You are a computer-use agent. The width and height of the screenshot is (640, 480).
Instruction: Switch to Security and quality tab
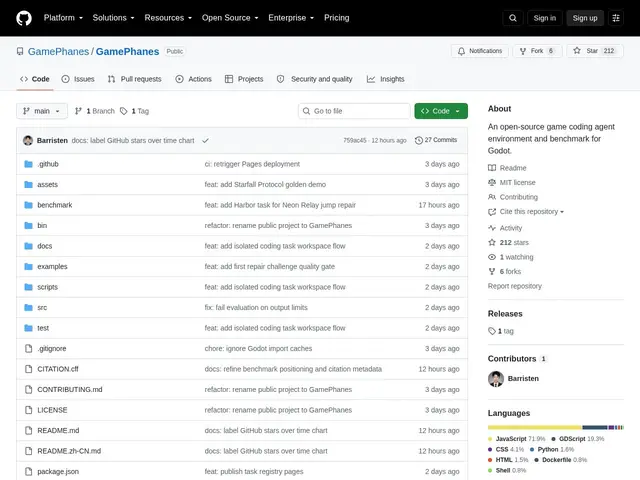[x=314, y=79]
